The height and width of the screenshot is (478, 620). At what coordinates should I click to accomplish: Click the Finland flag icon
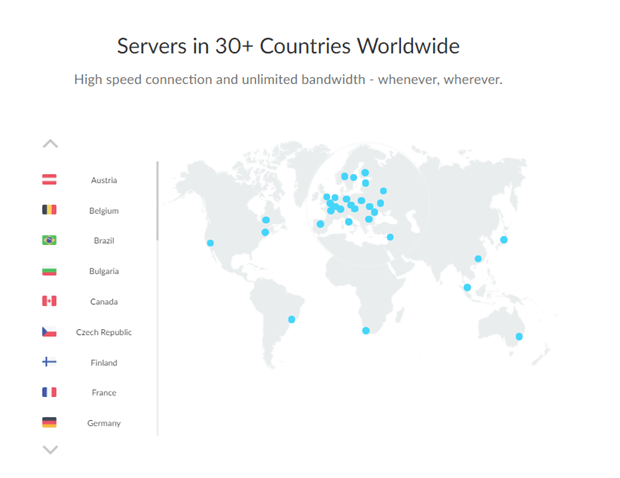click(49, 362)
